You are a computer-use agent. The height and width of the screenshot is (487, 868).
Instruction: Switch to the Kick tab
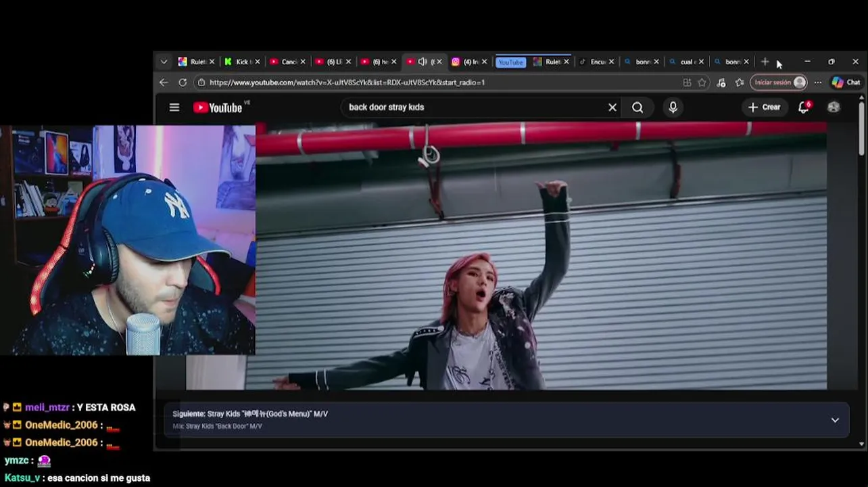[237, 62]
